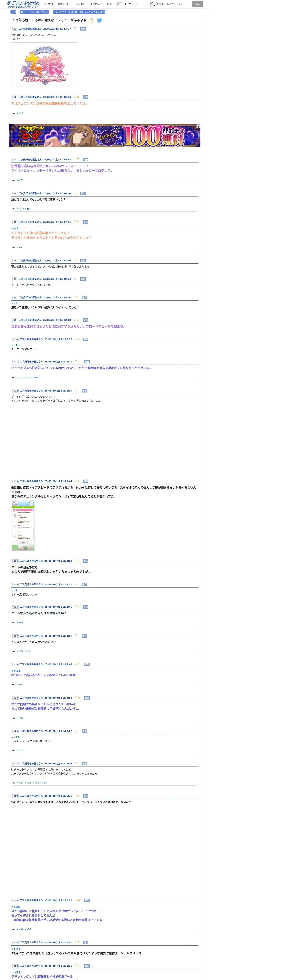The width and height of the screenshot is (296, 980).
Task: Report post 19 with its 報告 button
Action: pyautogui.click(x=87, y=698)
